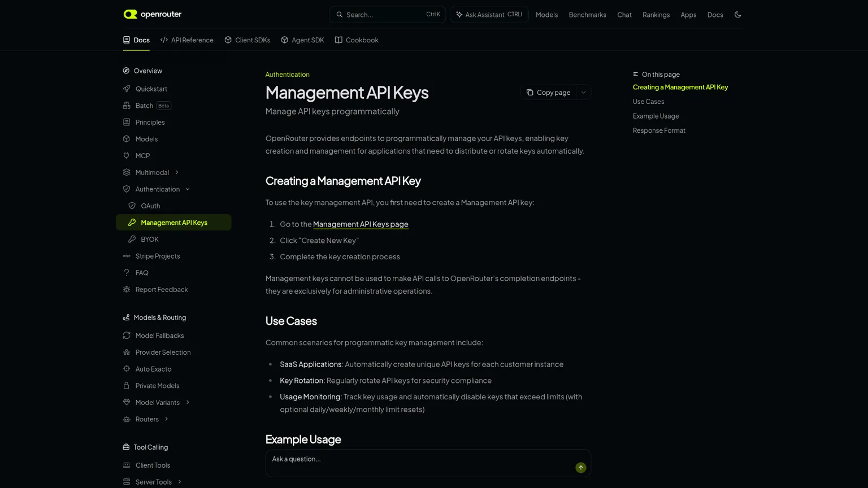The height and width of the screenshot is (488, 868).
Task: Click the Batch sidebar icon
Action: [x=127, y=106]
